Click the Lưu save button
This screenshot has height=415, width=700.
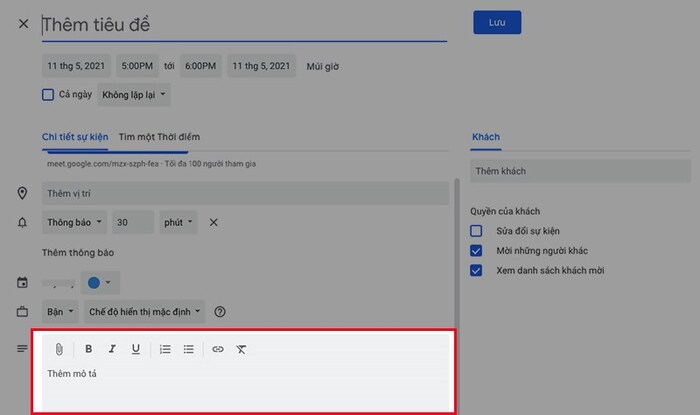tap(497, 23)
